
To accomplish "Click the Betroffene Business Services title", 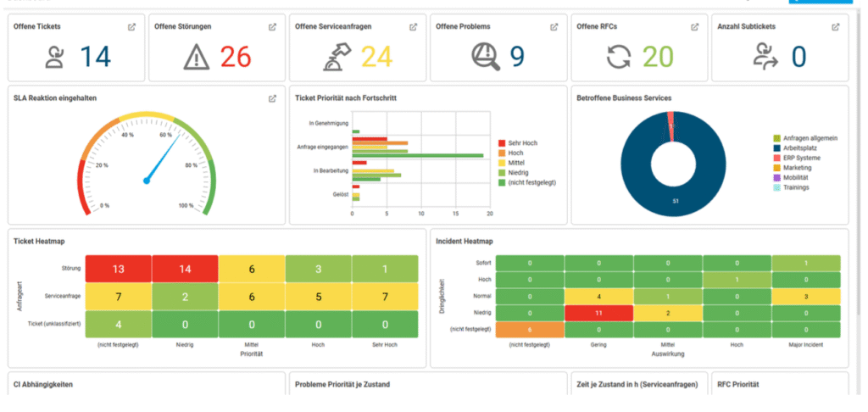I will [x=624, y=98].
